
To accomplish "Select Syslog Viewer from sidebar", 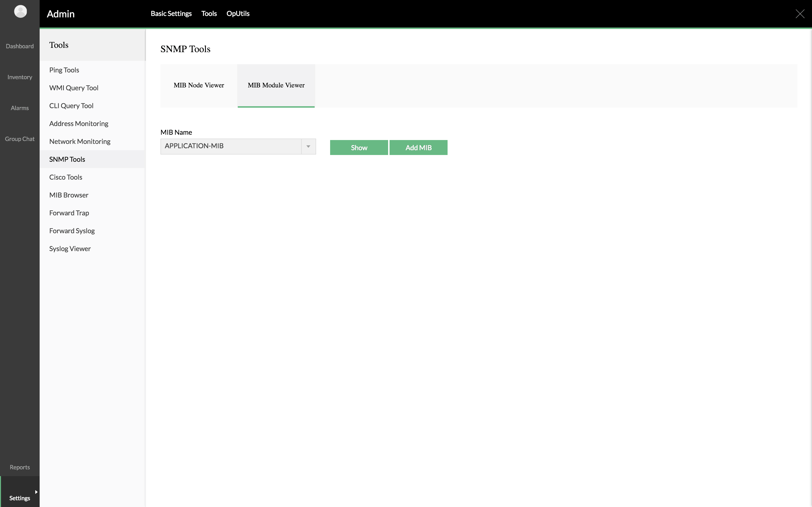I will coord(70,248).
